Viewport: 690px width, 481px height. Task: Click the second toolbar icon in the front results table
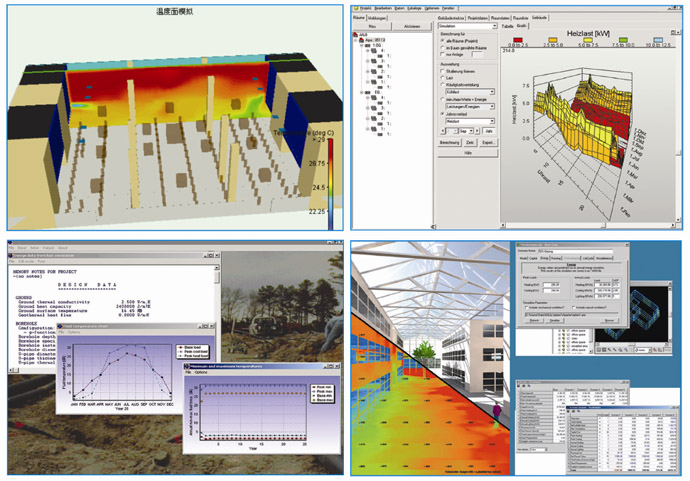pyautogui.click(x=573, y=411)
